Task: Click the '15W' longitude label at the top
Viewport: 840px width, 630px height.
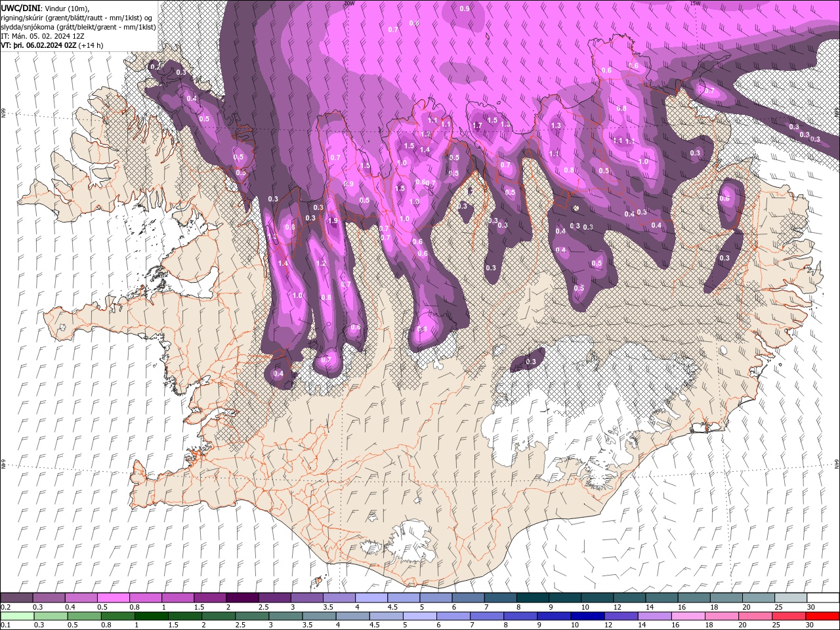Action: [695, 3]
